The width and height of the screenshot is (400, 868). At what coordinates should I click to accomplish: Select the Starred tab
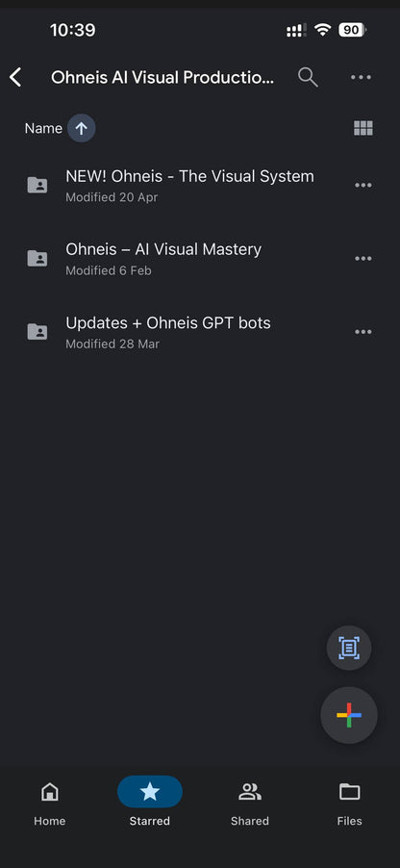150,804
